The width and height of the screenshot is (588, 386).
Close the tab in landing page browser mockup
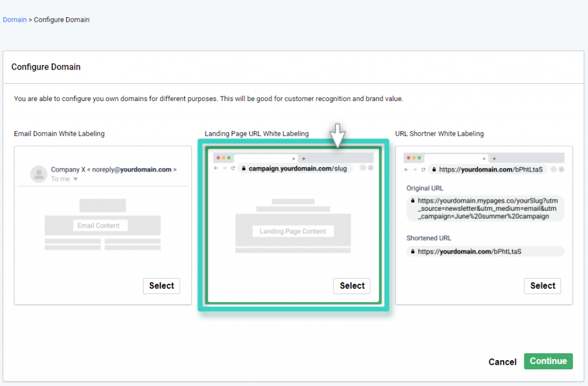[294, 158]
